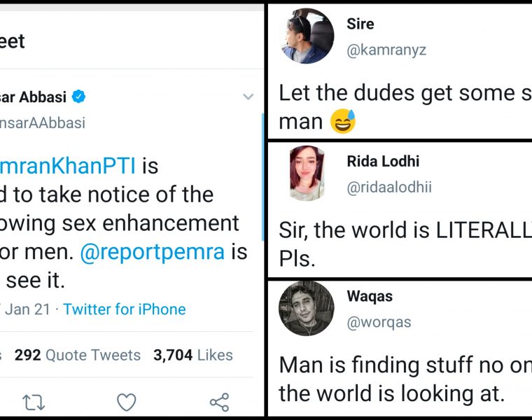Click the Waqas display name

coord(370,296)
